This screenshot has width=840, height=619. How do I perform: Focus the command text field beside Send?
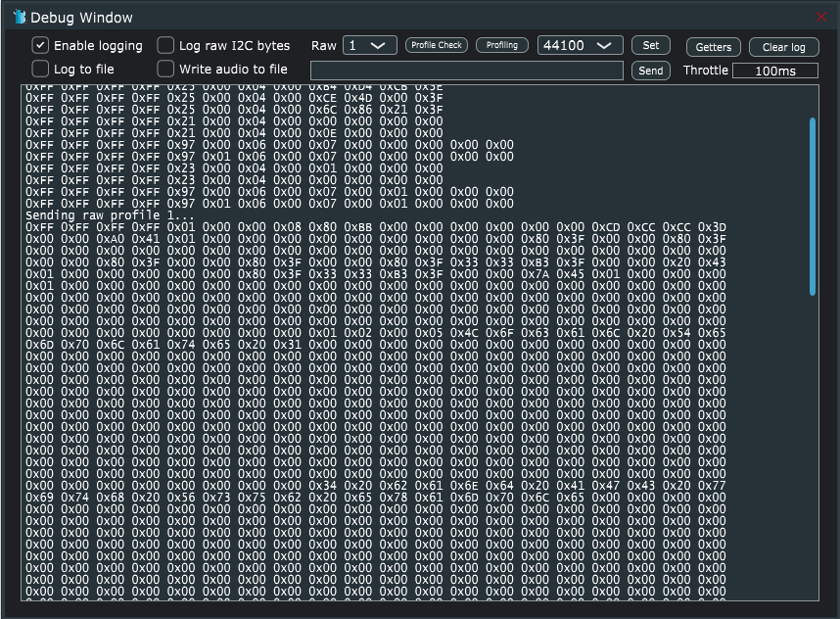point(466,71)
